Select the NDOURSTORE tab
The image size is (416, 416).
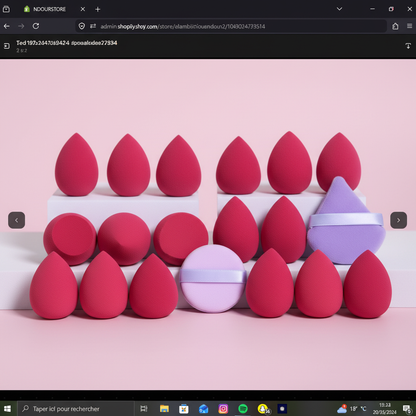(x=49, y=9)
